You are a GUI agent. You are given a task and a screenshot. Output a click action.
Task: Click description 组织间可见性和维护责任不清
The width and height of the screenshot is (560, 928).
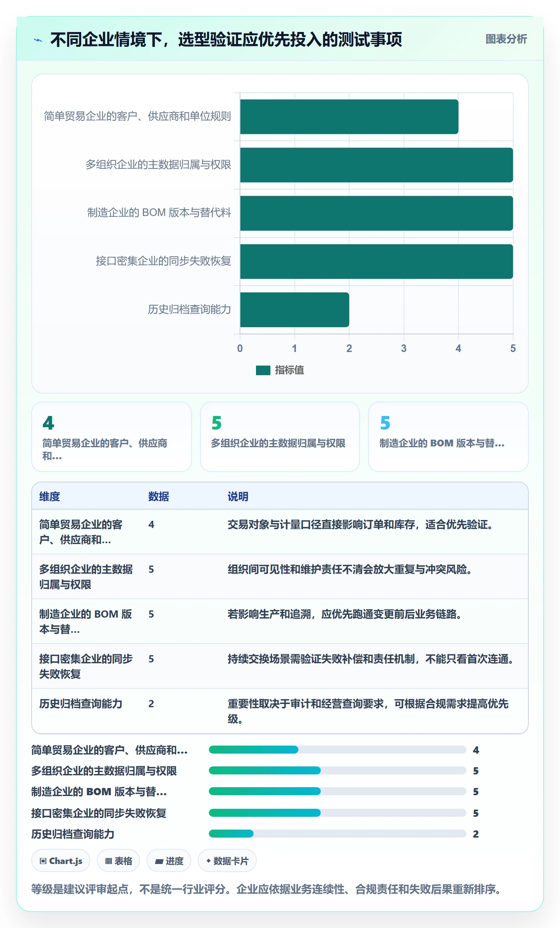point(351,569)
